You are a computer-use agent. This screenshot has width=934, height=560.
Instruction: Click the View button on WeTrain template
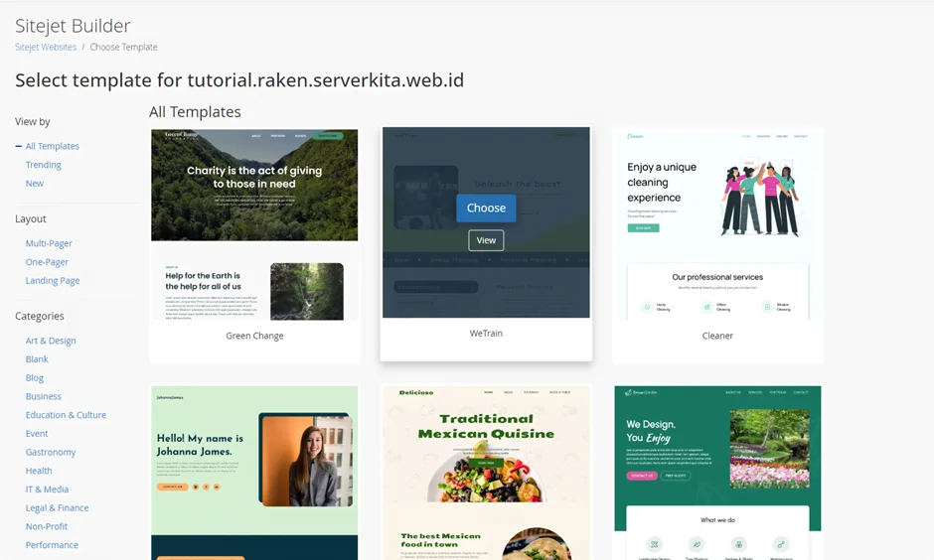coord(486,240)
